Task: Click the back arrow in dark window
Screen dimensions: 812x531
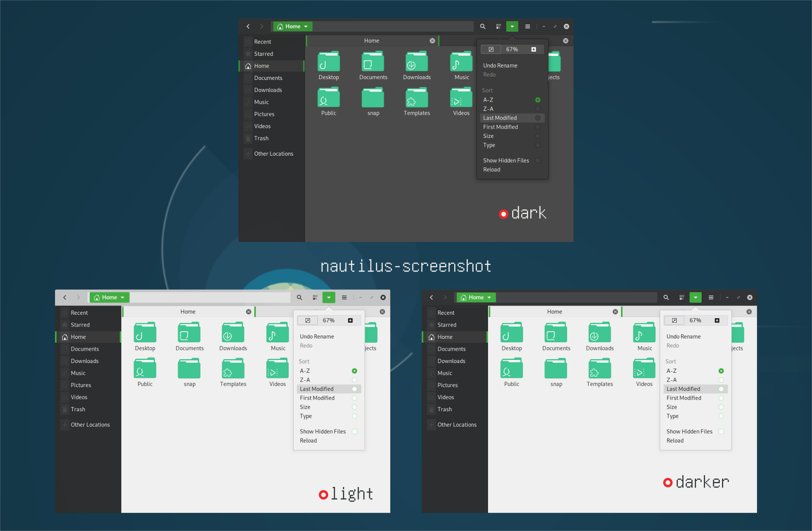Action: coord(248,26)
